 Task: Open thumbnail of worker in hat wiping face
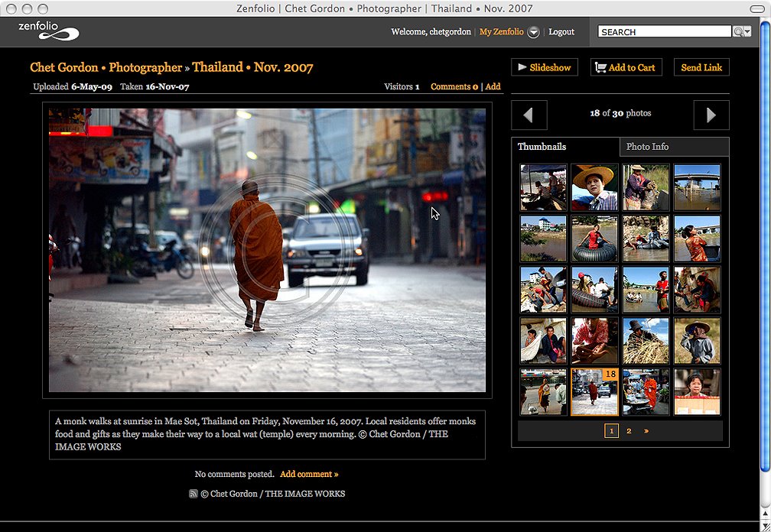pyautogui.click(x=697, y=341)
